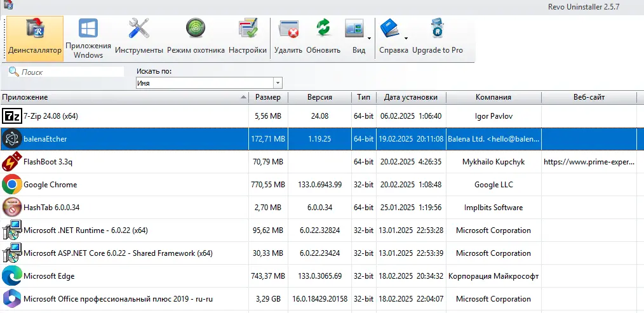Expand the Вид dropdown arrow

click(369, 39)
